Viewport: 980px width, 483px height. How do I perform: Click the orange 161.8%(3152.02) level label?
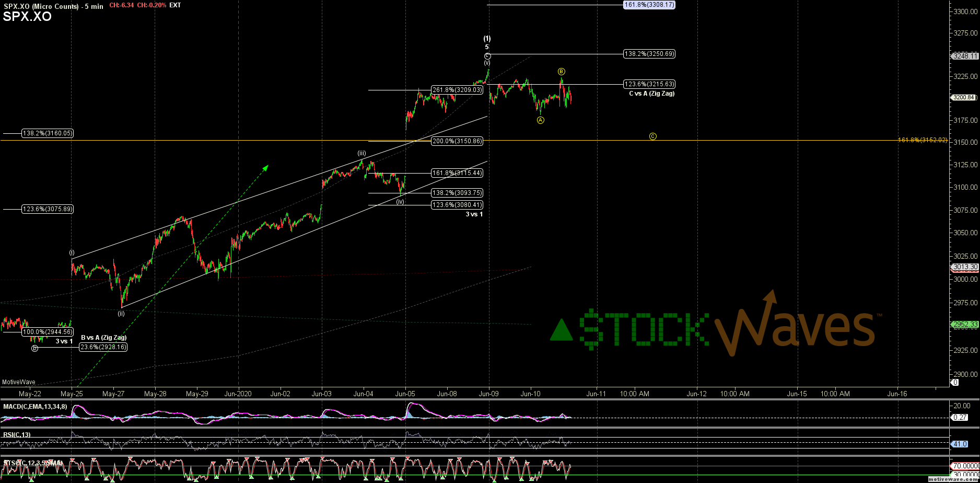(x=923, y=140)
